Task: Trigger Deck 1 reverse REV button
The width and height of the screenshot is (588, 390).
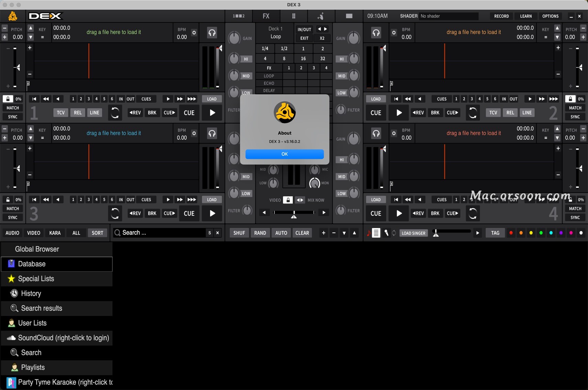Action: tap(135, 113)
